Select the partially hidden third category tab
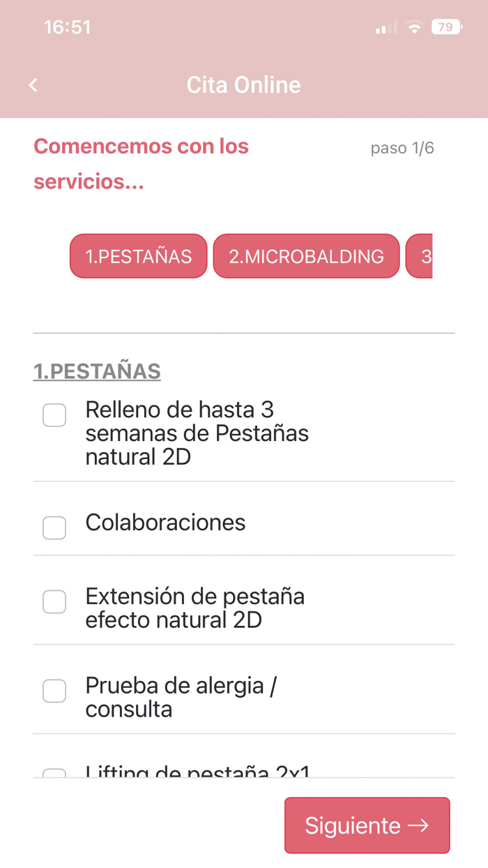 click(420, 256)
